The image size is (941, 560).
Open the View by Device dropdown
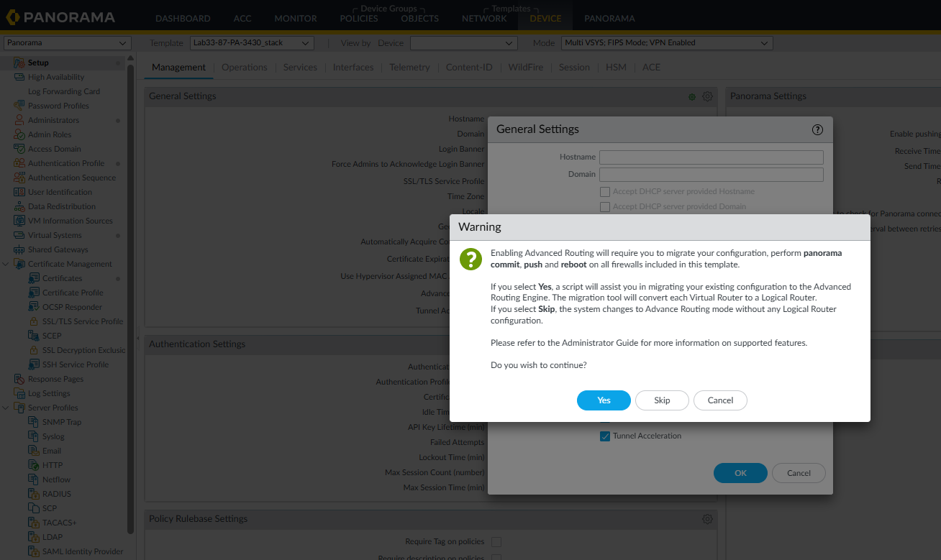tap(464, 43)
